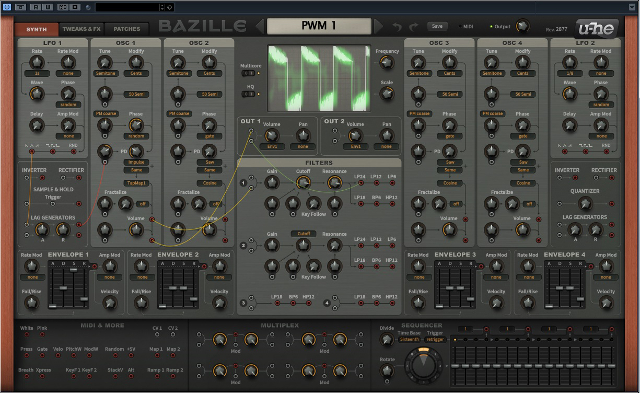Viewport: 640px width, 393px height.
Task: Open the OSC 1 Semitone tune mode selector
Action: 106,73
